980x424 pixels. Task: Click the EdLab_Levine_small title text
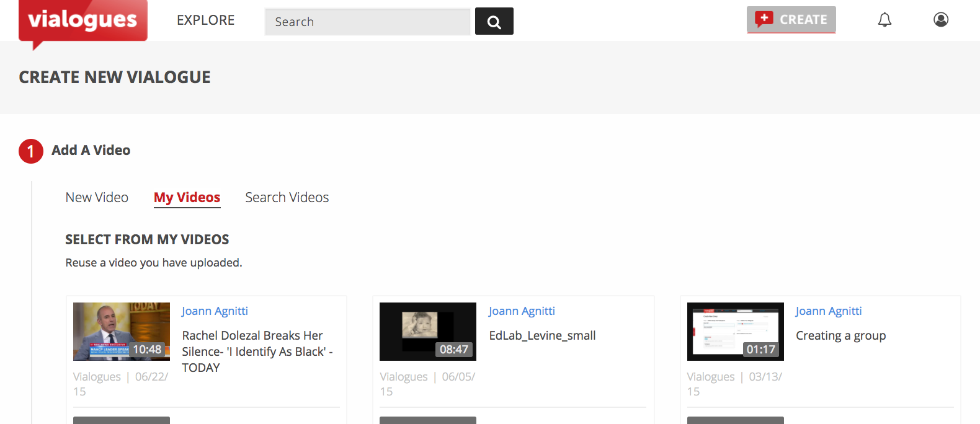(x=542, y=335)
